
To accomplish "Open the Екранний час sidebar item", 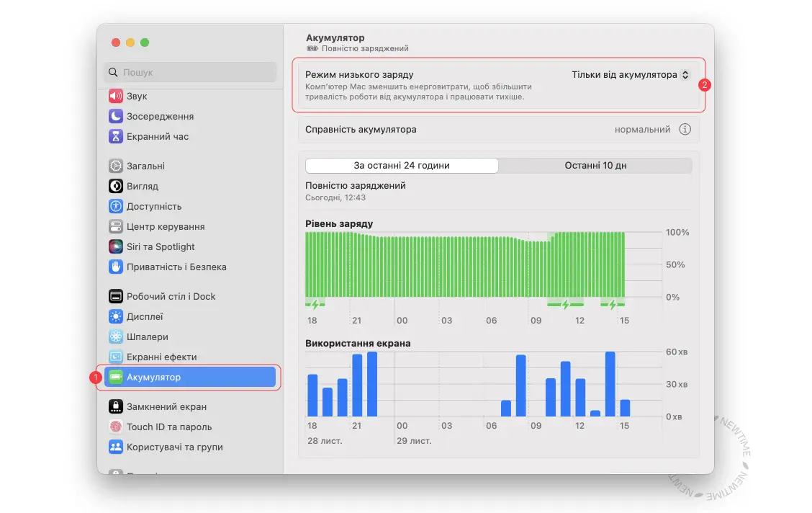I will 190,136.
